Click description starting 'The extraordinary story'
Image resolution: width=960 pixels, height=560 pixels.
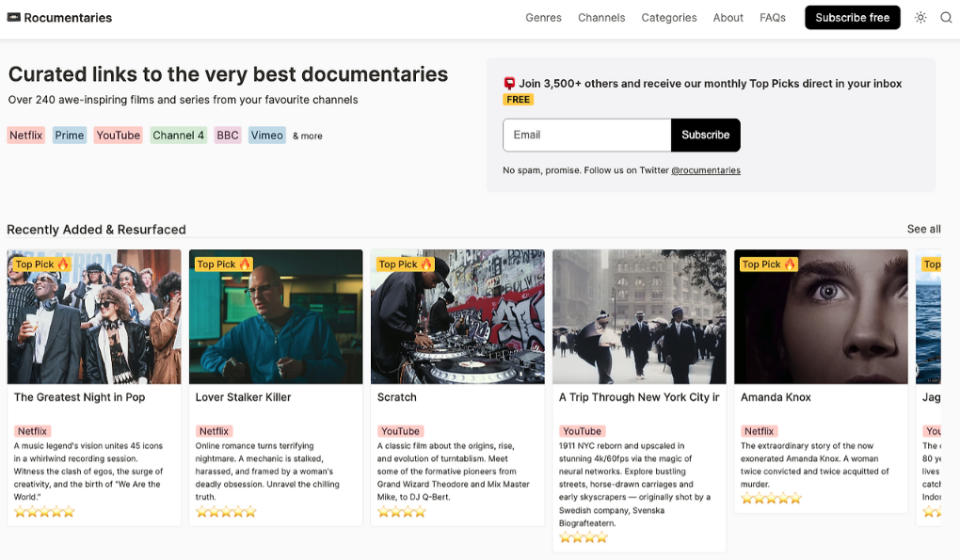click(x=815, y=465)
